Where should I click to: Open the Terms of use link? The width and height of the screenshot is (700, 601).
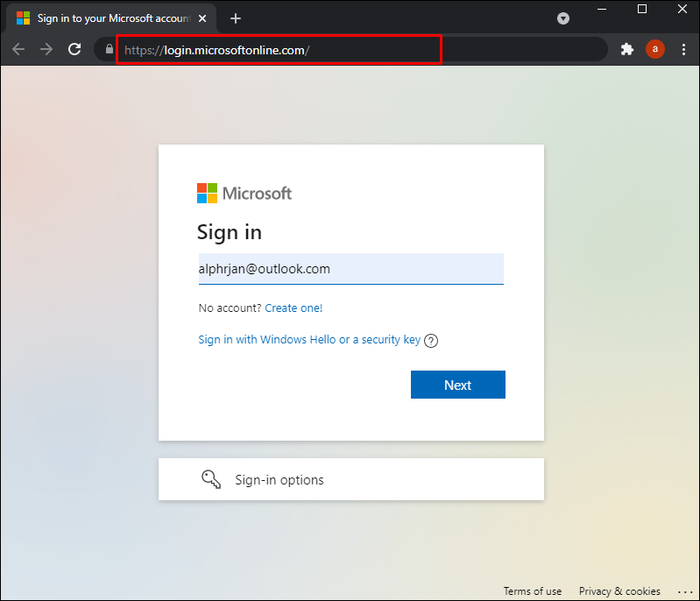click(x=533, y=591)
